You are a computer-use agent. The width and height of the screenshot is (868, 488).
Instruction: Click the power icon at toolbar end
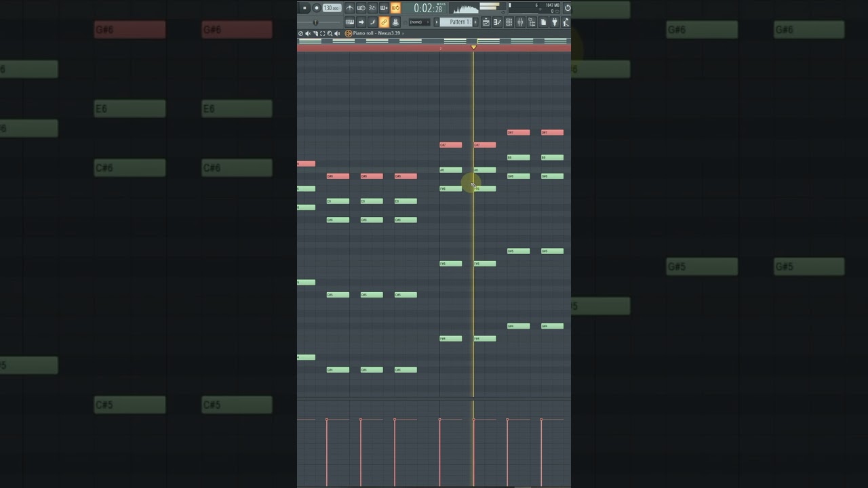point(567,8)
